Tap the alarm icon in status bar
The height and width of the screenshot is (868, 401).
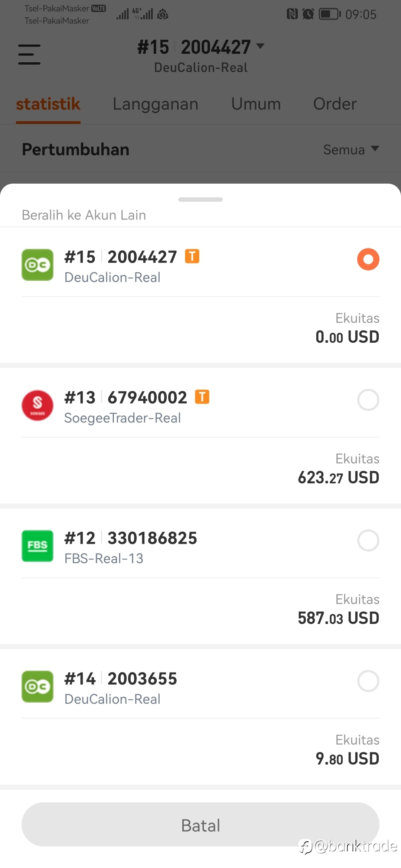308,14
